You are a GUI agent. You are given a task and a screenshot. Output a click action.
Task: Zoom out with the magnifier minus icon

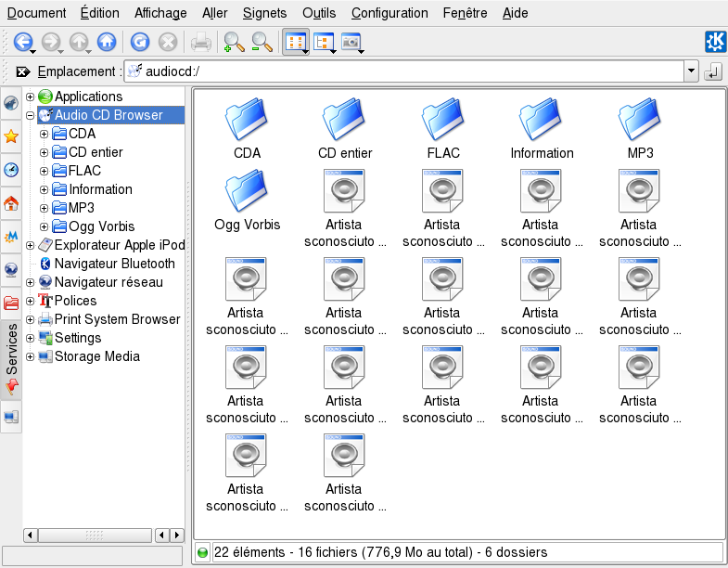click(x=262, y=42)
